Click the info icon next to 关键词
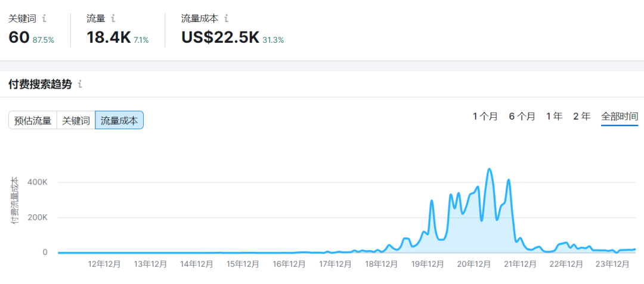This screenshot has width=644, height=284. (x=44, y=18)
